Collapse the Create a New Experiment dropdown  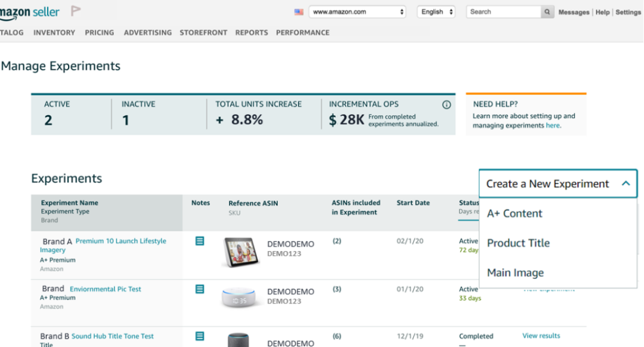[x=558, y=184]
